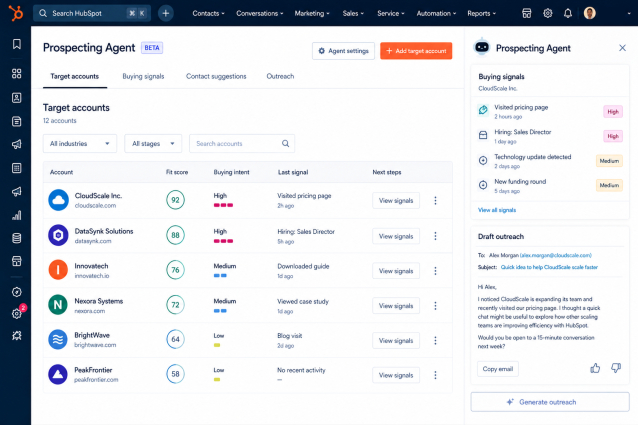This screenshot has height=425, width=638.
Task: Click the DataSynk Solutions hexagon logo
Action: [x=58, y=235]
